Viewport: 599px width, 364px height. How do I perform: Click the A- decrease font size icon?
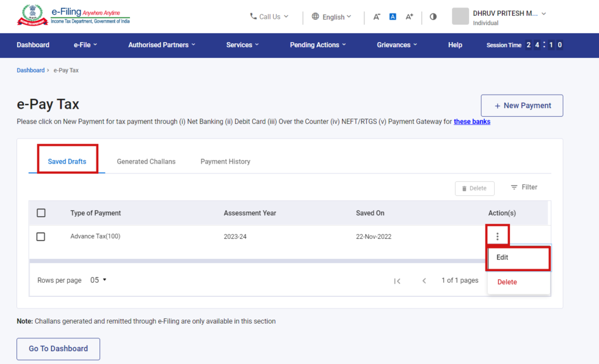click(x=377, y=17)
